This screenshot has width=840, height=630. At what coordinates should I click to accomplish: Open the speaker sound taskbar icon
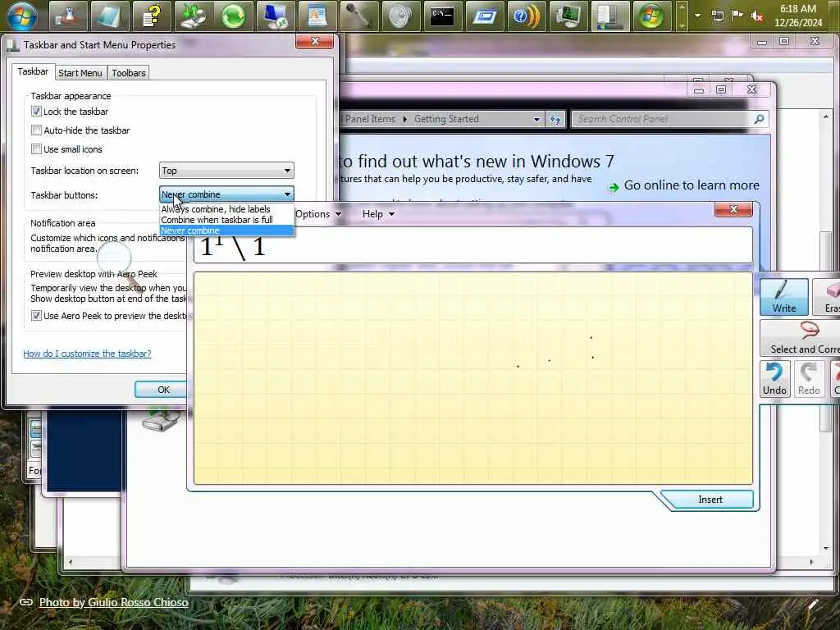pos(399,15)
